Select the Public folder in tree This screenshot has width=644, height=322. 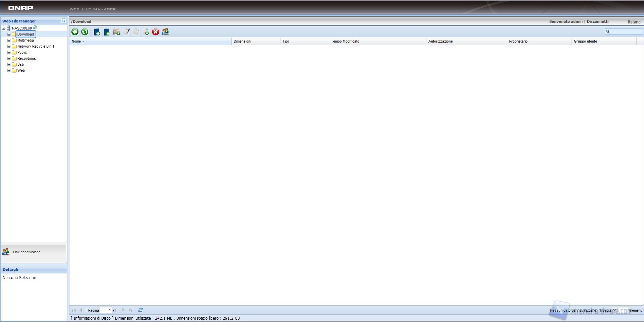pos(22,53)
